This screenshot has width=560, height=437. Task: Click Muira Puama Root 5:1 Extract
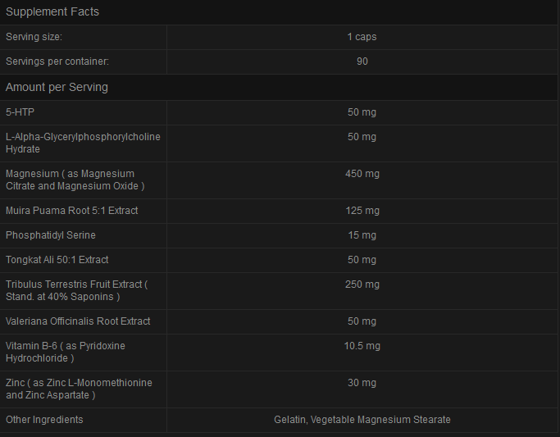pos(72,211)
